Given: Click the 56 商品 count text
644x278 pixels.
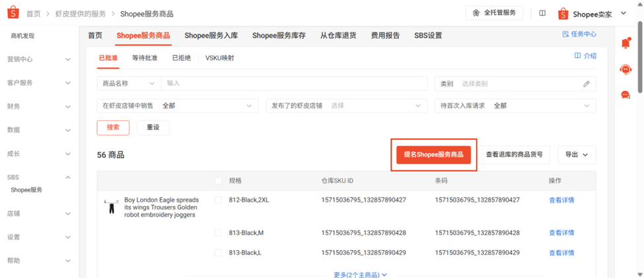Looking at the screenshot, I should point(111,155).
